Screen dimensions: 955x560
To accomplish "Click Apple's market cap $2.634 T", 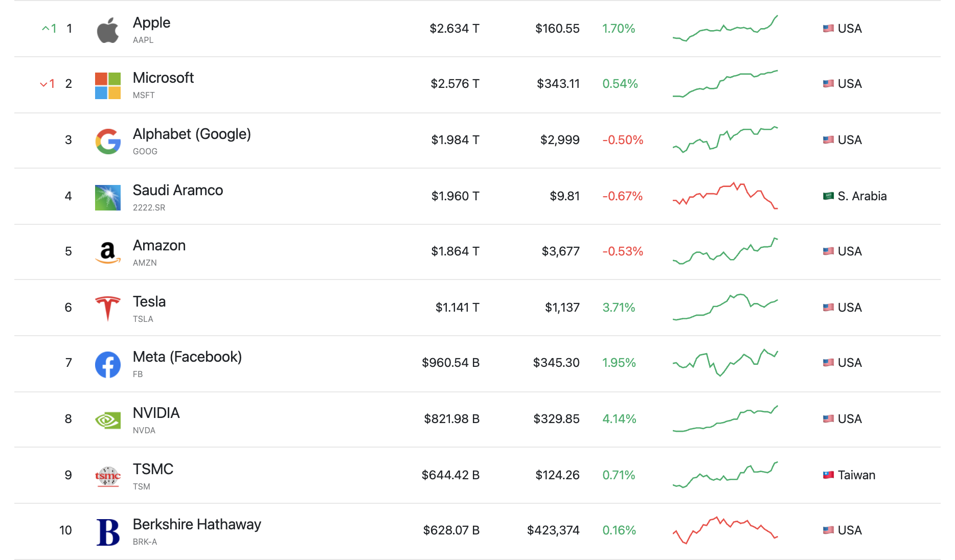I will (454, 29).
